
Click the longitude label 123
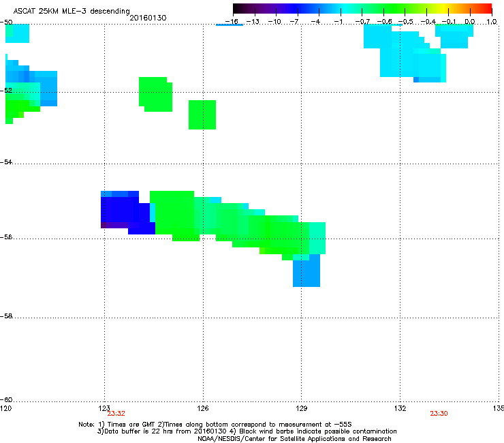[104, 408]
